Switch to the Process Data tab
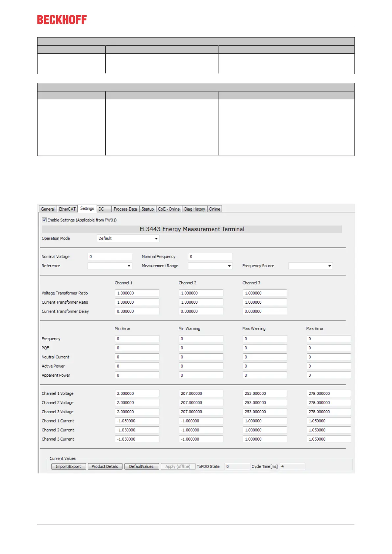392x554 pixels. (125, 209)
